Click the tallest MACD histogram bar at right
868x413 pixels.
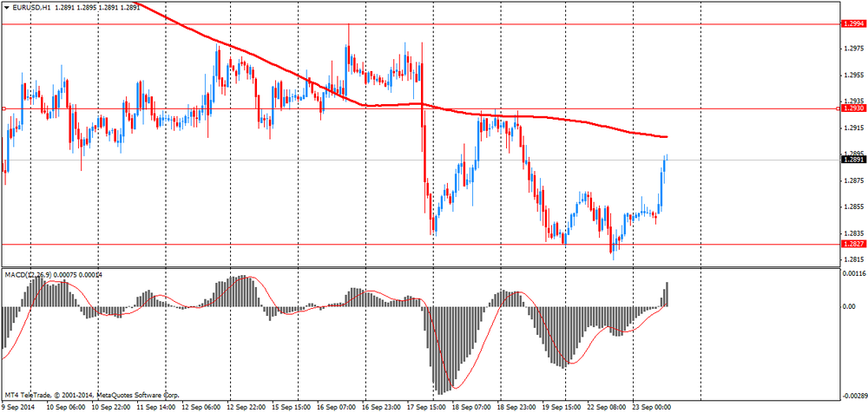coord(667,293)
